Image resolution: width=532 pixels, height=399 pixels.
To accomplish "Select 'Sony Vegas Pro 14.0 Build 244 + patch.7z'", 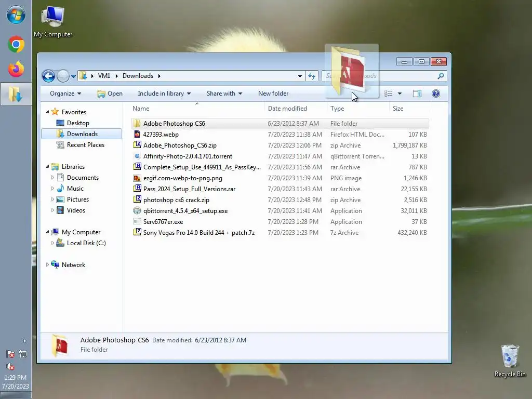I will 199,232.
